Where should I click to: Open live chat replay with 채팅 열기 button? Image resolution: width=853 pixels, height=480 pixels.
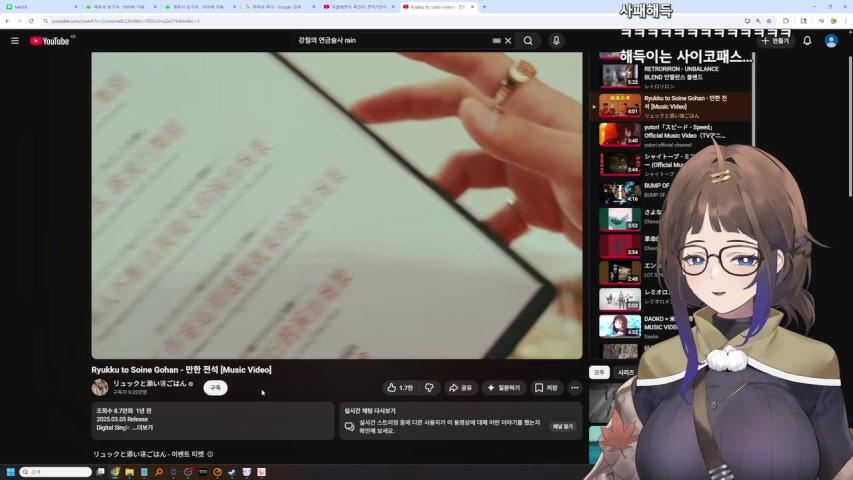pyautogui.click(x=563, y=427)
